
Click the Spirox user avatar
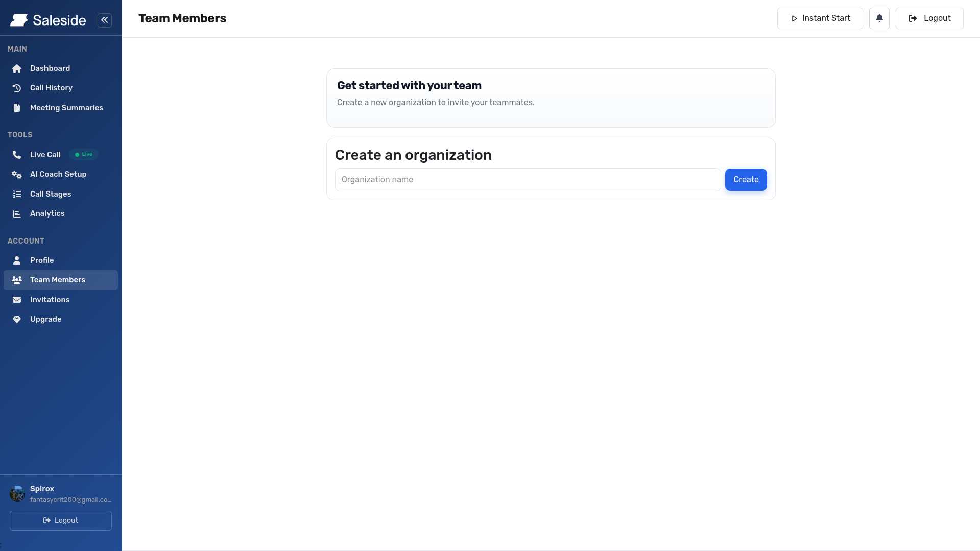[x=17, y=494]
